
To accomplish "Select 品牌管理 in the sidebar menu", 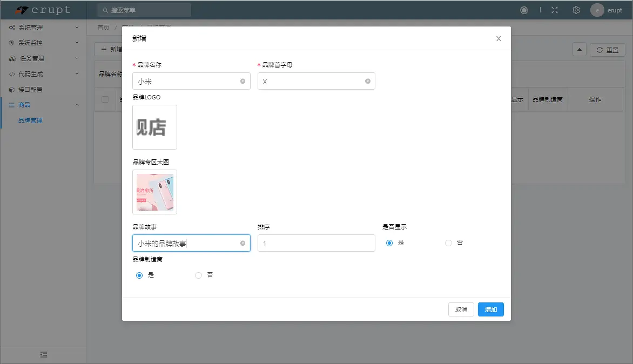I will pos(31,120).
